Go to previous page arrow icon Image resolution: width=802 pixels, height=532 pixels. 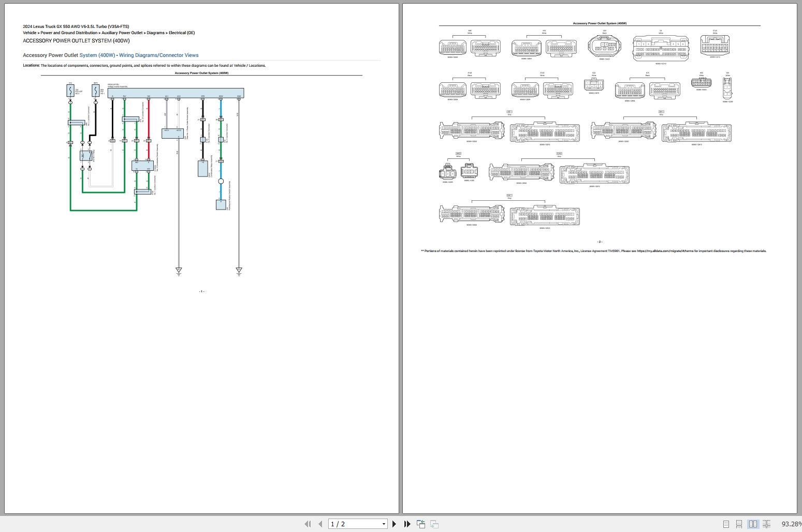pyautogui.click(x=320, y=524)
